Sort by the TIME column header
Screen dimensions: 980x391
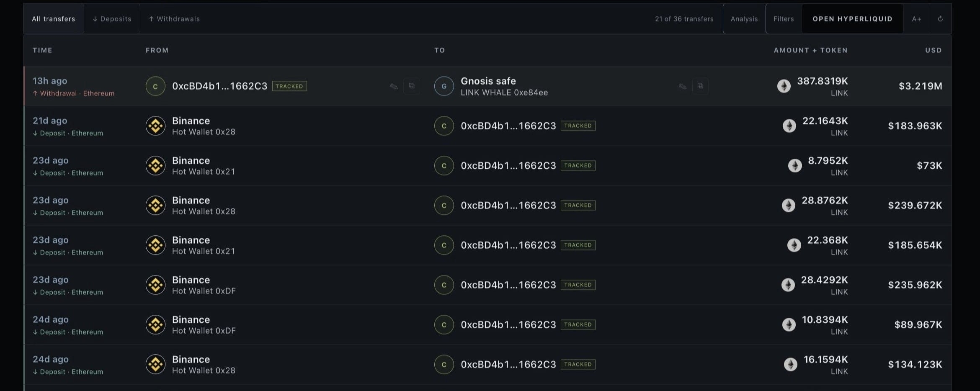[43, 50]
